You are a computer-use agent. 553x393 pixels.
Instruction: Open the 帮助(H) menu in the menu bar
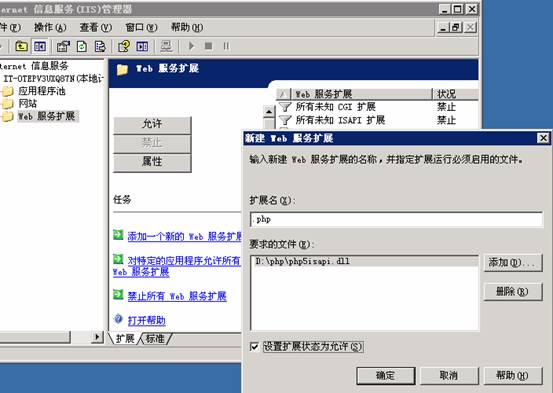(x=187, y=28)
